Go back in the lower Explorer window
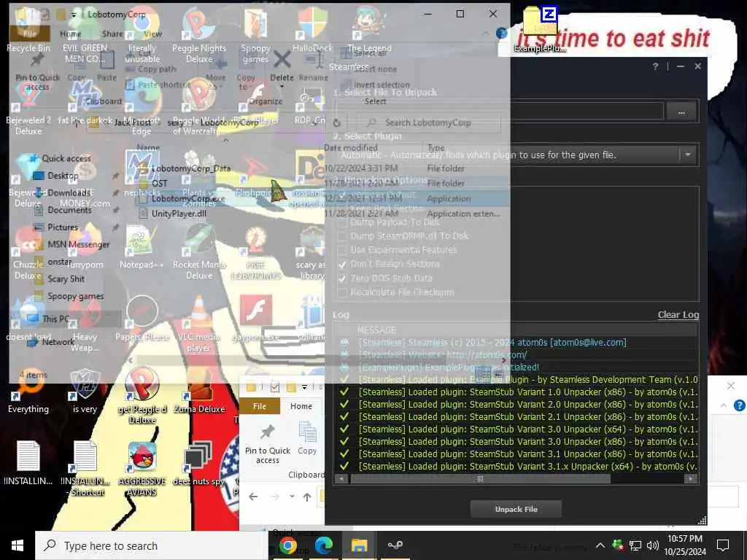This screenshot has height=560, width=747. 253,497
